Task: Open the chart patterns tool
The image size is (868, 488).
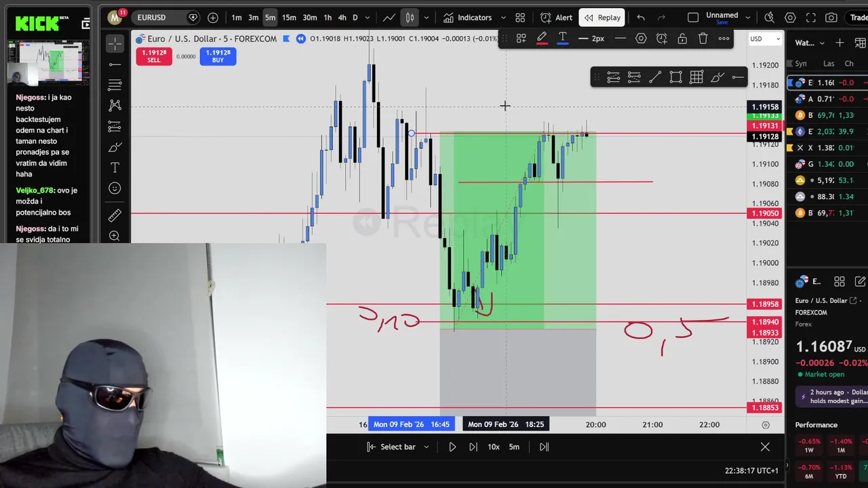Action: (x=115, y=106)
